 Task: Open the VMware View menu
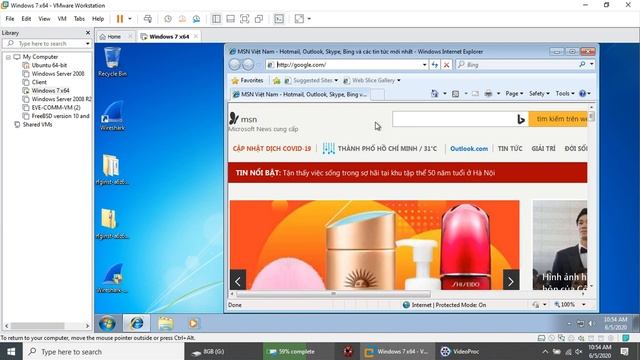click(44, 19)
